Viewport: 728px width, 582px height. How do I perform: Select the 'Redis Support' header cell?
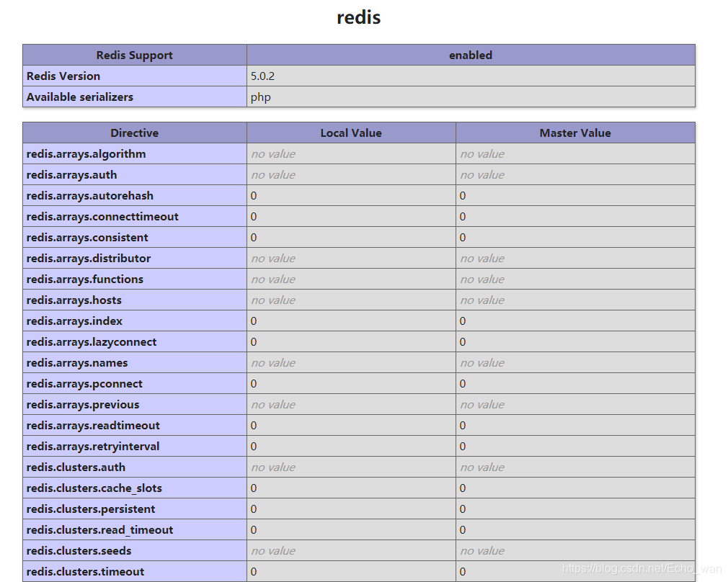pos(135,55)
